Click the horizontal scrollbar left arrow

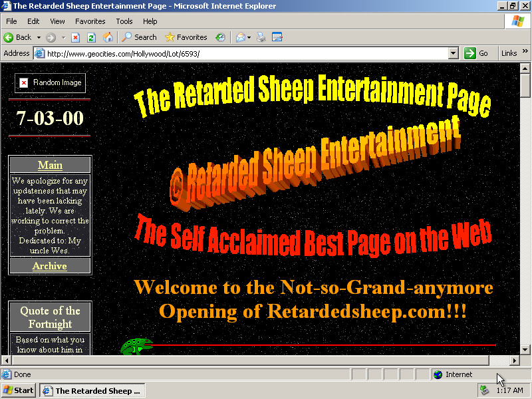(6, 360)
